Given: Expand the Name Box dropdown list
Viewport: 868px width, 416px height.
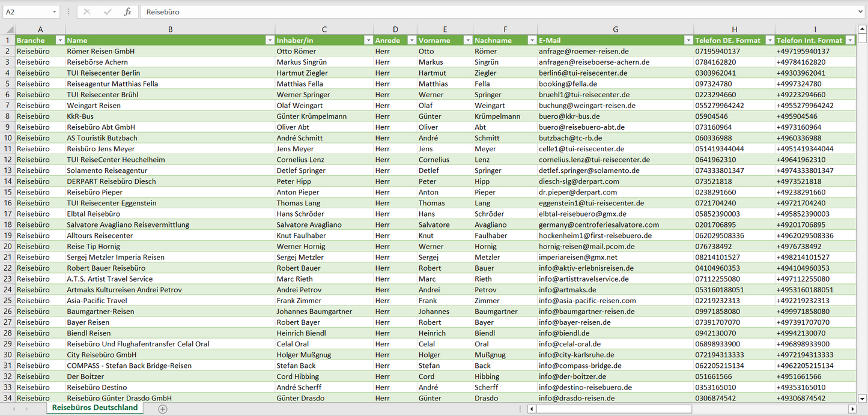Looking at the screenshot, I should pos(55,12).
